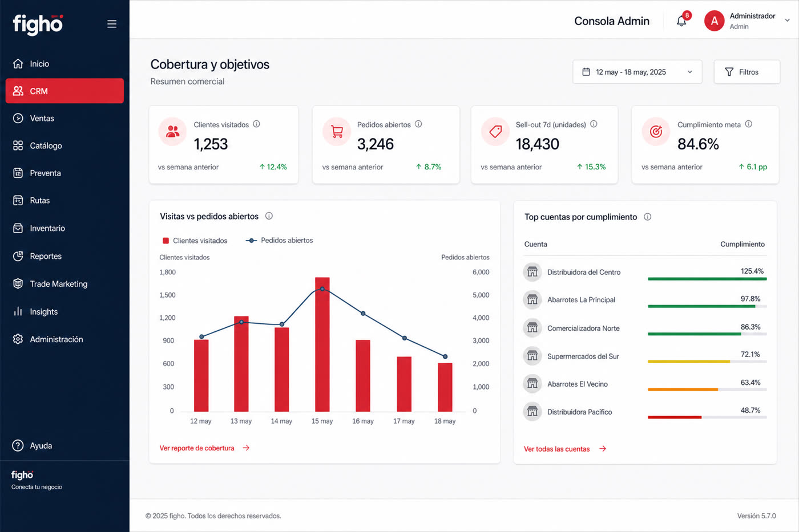Viewport: 799px width, 532px height.
Task: Click the Clientes visitados people icon
Action: point(172,132)
